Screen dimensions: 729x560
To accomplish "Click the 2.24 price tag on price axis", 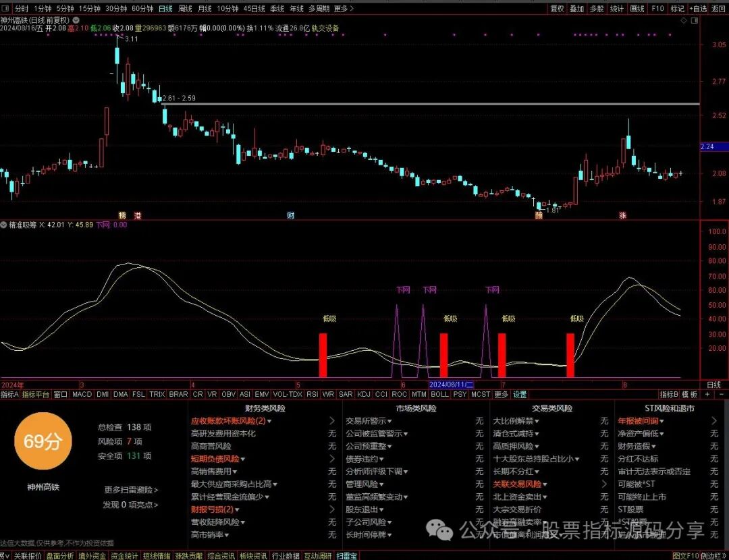I will tap(713, 146).
